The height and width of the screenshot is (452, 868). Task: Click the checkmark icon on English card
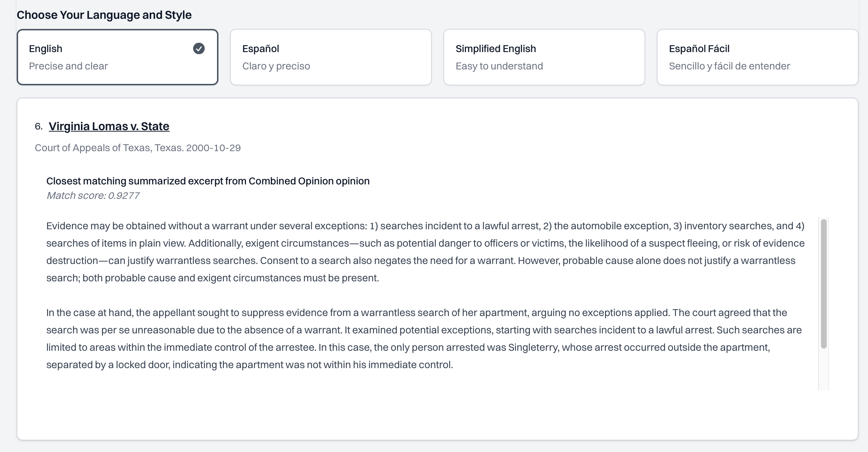pos(199,48)
